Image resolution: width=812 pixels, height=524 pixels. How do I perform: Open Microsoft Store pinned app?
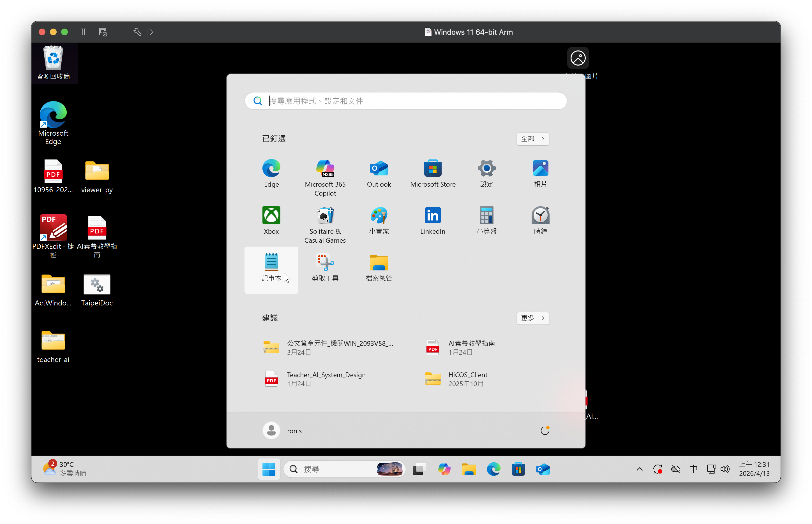432,173
